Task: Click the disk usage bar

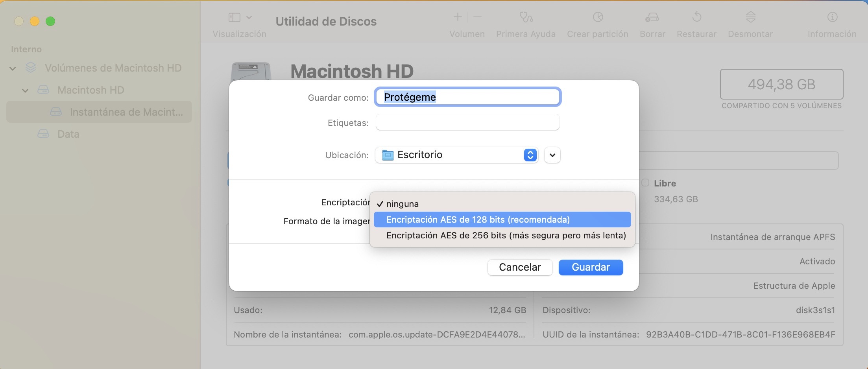Action: coord(739,161)
